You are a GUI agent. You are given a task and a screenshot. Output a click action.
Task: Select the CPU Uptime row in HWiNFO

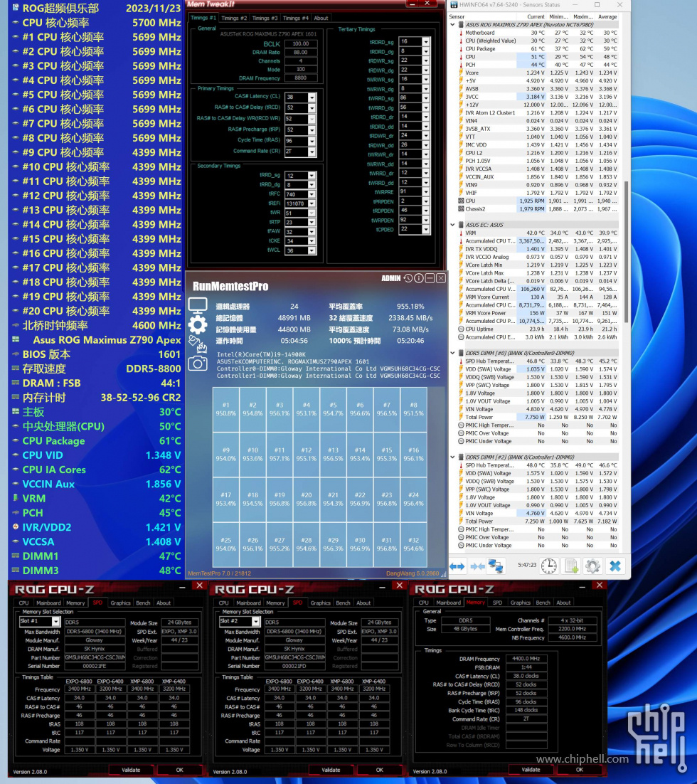point(538,329)
